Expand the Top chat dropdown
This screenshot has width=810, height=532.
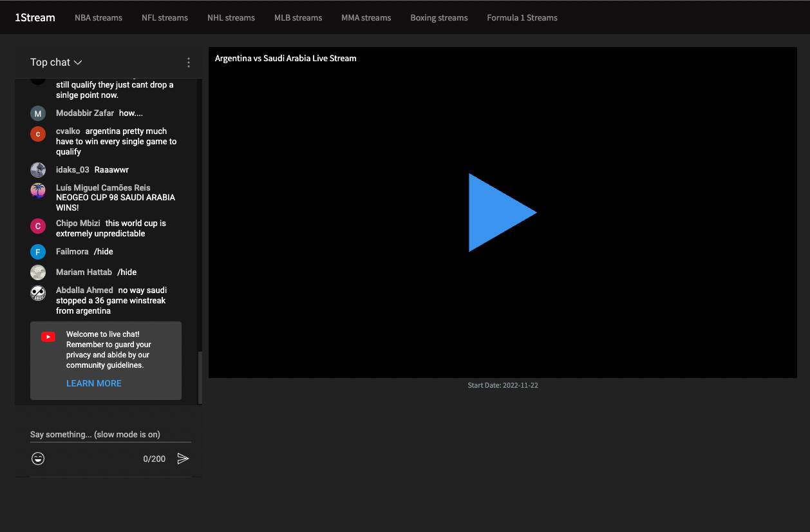(x=56, y=62)
